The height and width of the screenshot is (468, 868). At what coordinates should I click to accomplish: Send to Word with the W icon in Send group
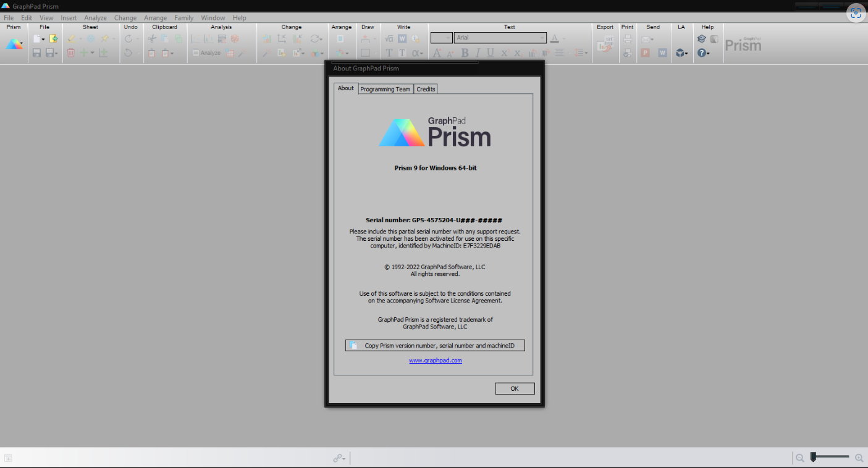(663, 53)
